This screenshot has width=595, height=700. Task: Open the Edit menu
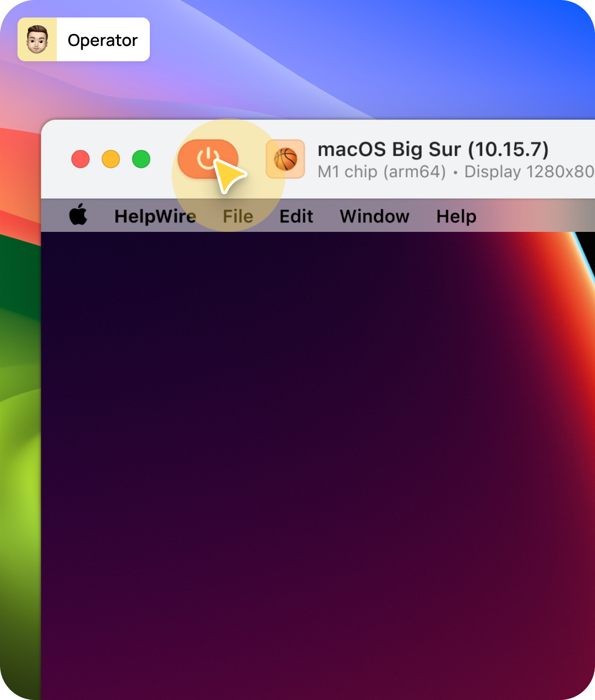pos(296,215)
